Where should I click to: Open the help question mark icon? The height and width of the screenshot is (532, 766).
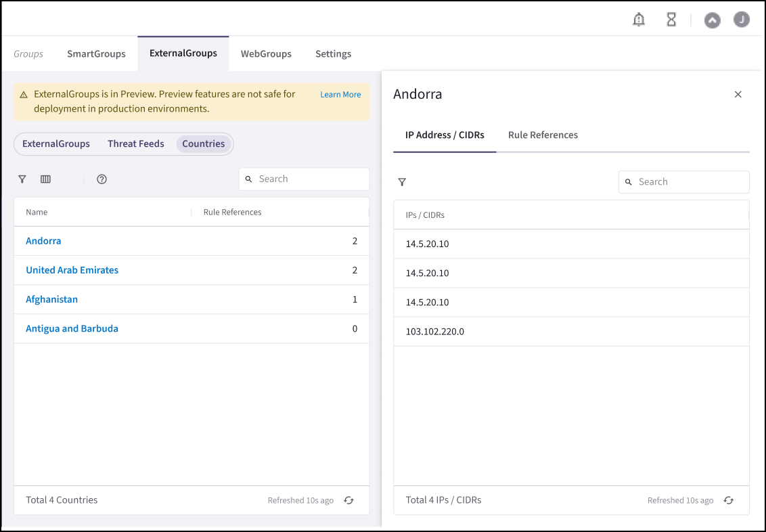(102, 179)
